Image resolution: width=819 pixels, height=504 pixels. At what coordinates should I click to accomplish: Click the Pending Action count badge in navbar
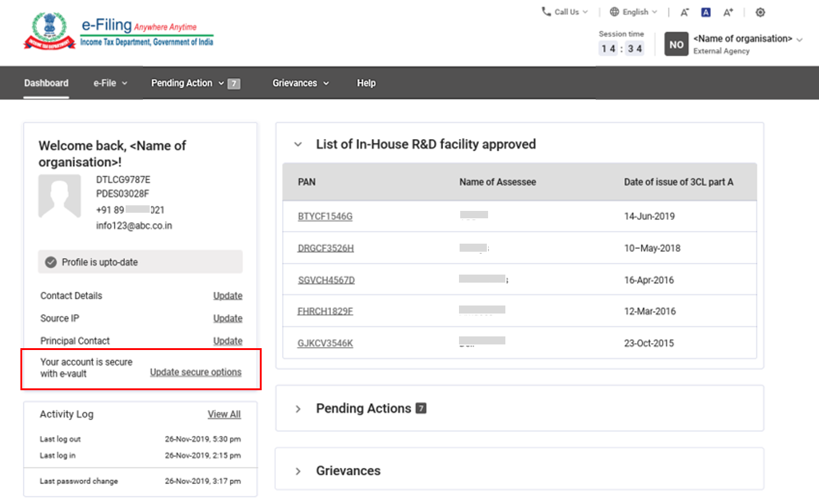coord(233,83)
